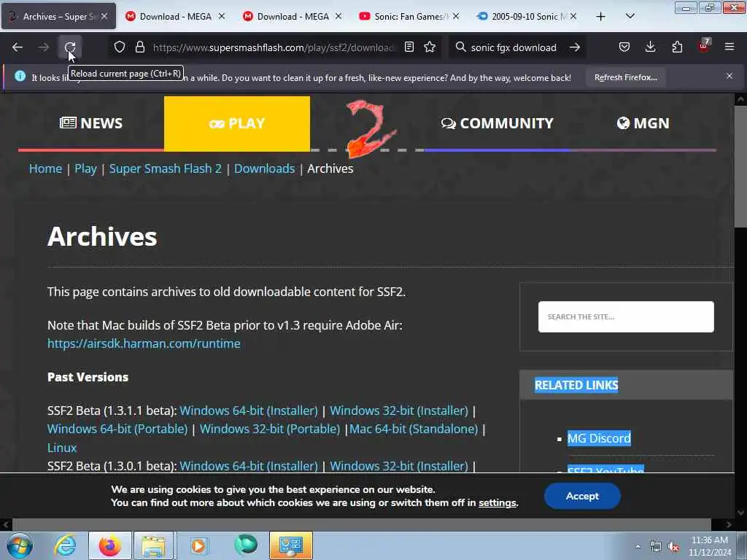Click the muted volume tray icon
This screenshot has width=747, height=560.
pos(673,546)
